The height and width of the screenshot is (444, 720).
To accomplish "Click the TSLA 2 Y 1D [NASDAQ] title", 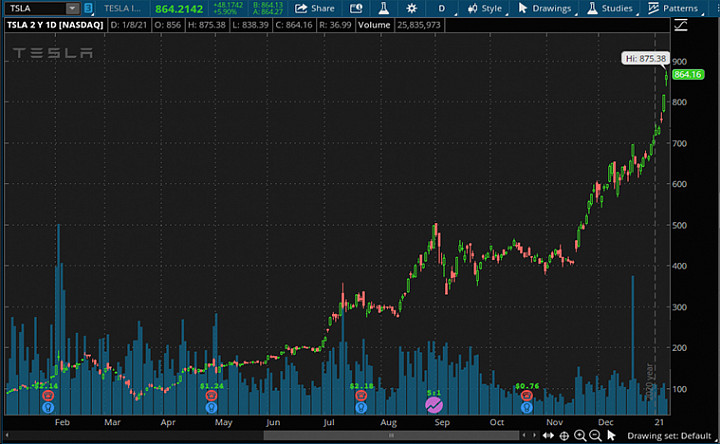I will pos(55,25).
